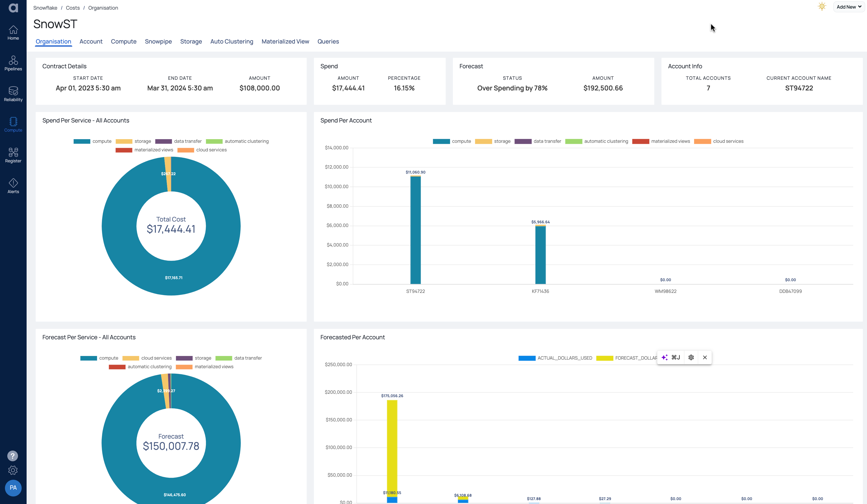This screenshot has width=867, height=504.
Task: Open the help icon near the bottom sidebar
Action: 13,456
